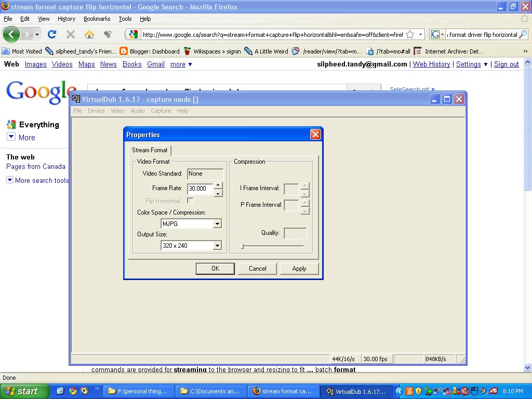
Task: Open the A Little Weird bookmark
Action: (x=267, y=51)
